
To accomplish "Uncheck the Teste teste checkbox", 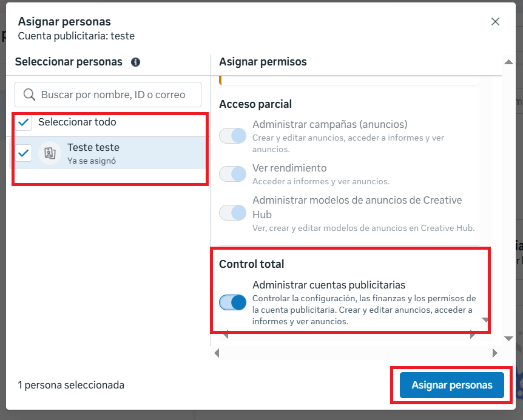I will click(23, 153).
